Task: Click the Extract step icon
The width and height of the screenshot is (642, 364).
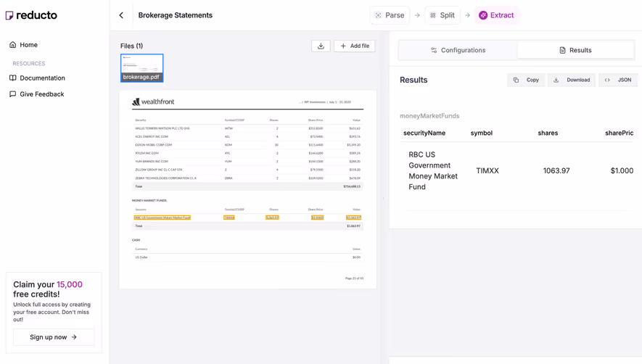Action: (483, 15)
